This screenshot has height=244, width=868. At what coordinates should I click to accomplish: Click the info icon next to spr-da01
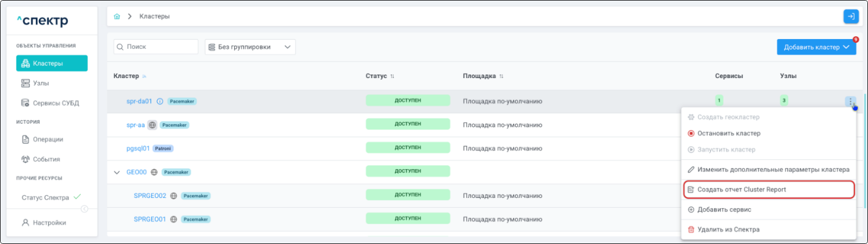(x=160, y=102)
